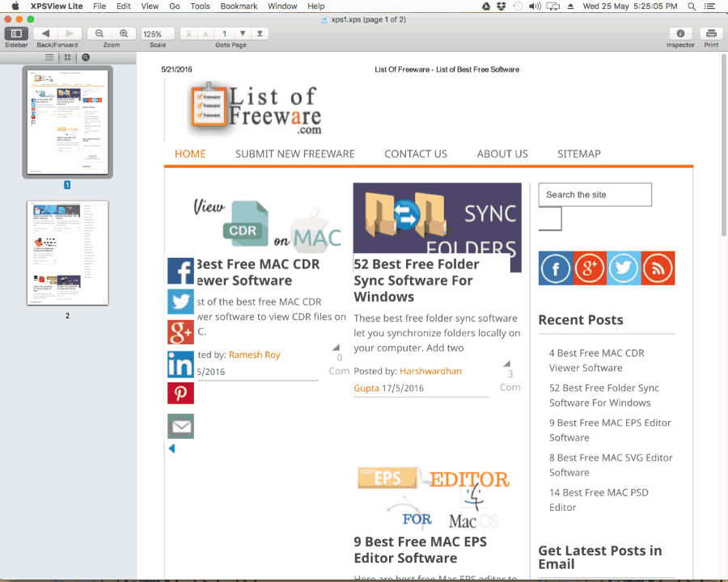The image size is (728, 582).
Task: Click the volume icon in menu bar
Action: 535,6
